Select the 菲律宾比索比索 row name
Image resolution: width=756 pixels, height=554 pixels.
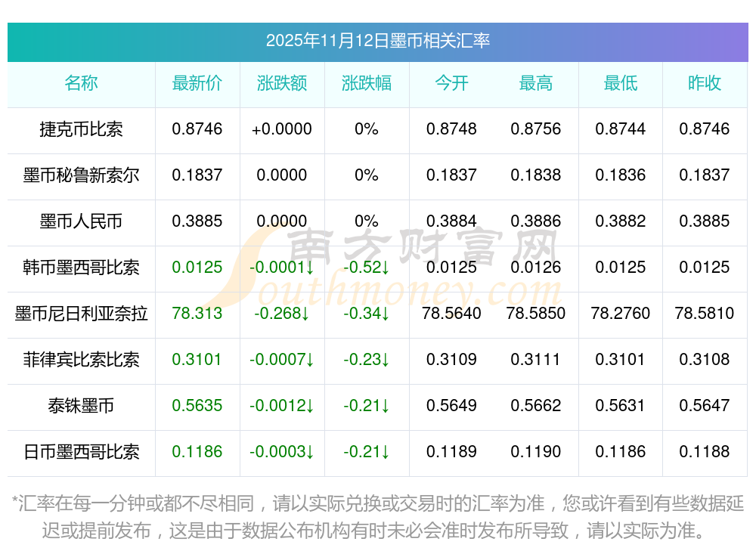point(81,360)
